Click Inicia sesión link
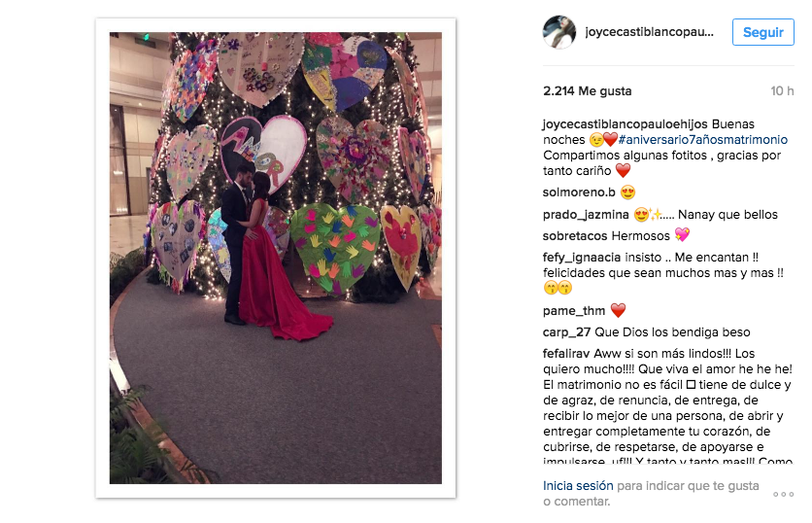Image resolution: width=812 pixels, height=523 pixels. 578,486
